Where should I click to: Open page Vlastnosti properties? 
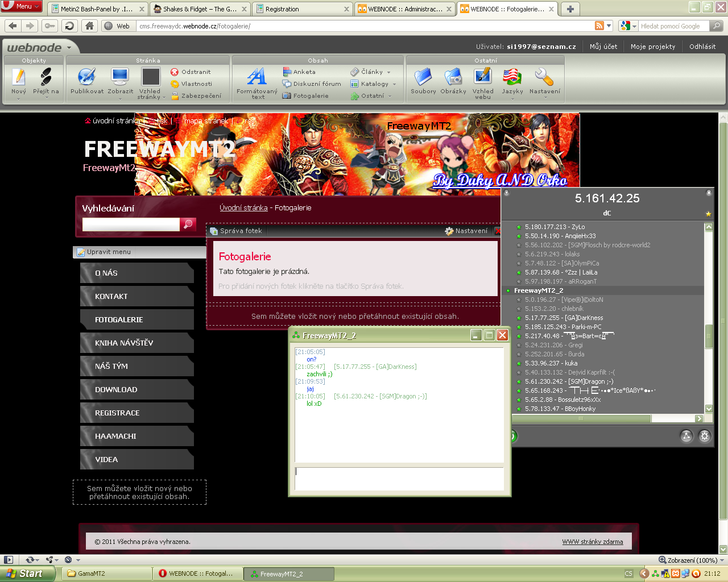[x=191, y=84]
